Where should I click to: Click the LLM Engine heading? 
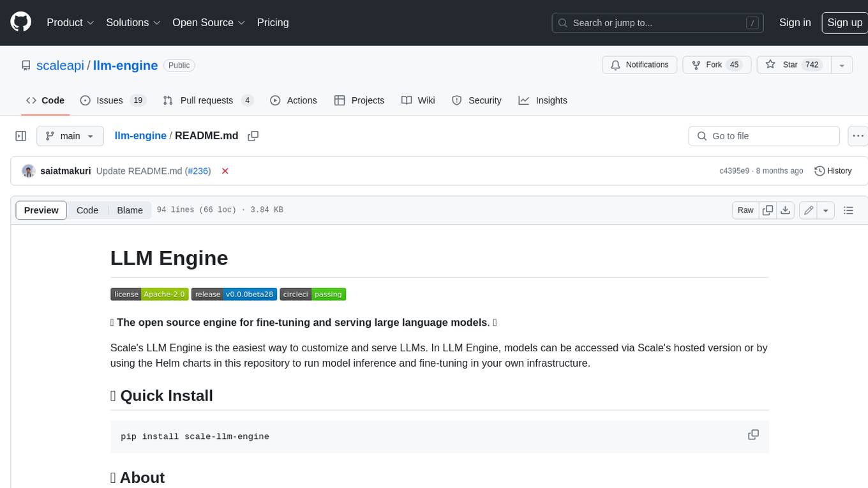169,258
